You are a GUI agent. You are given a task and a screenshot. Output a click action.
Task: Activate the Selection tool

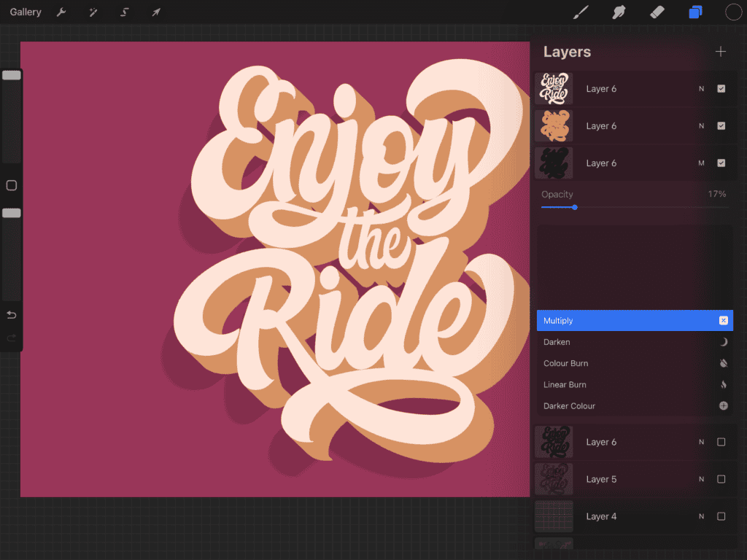point(124,12)
